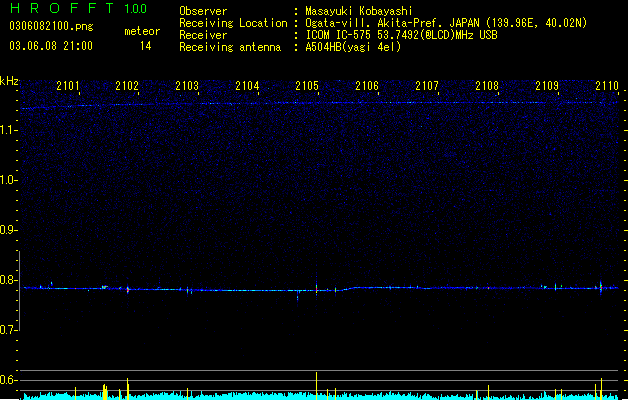Click the red meteor echo below marker 2102

(x=128, y=289)
